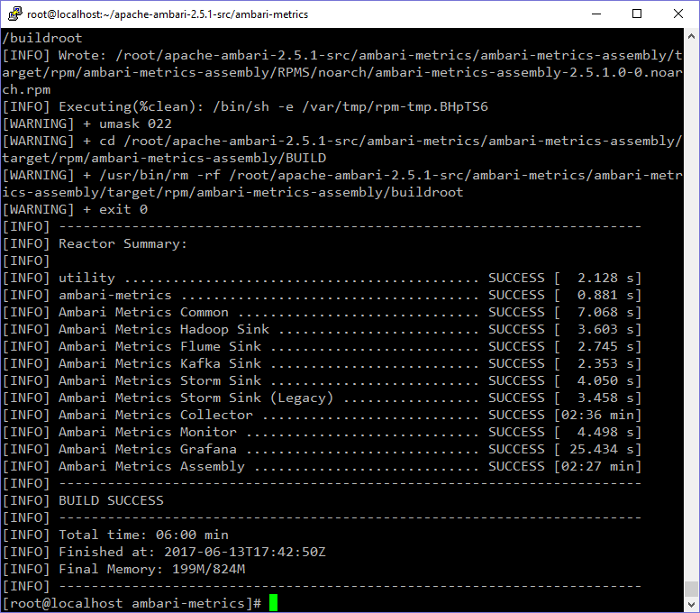Image resolution: width=700 pixels, height=613 pixels.
Task: Click the 'Ambari Metrics Collector' row
Action: pos(322,415)
